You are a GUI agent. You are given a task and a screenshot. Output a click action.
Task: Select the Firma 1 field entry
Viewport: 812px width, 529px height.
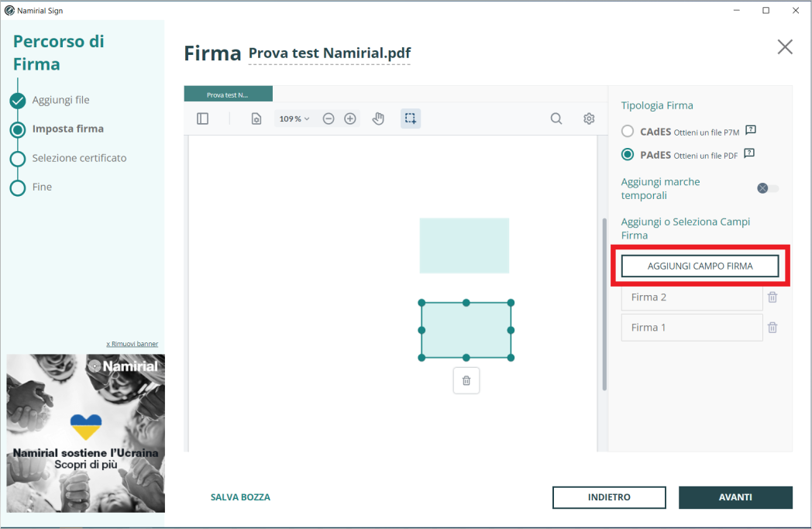692,327
